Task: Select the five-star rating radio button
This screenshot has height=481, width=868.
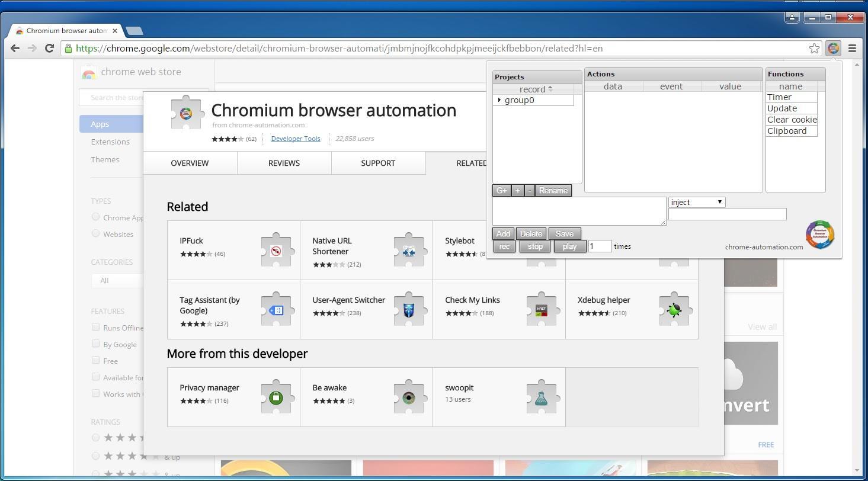Action: pos(95,438)
